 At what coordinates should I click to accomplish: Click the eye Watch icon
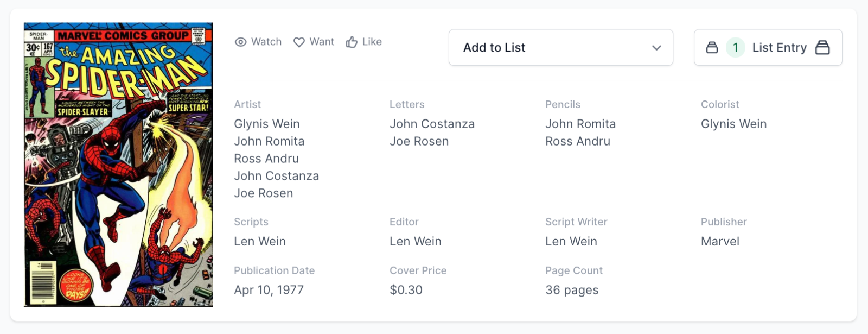click(240, 42)
